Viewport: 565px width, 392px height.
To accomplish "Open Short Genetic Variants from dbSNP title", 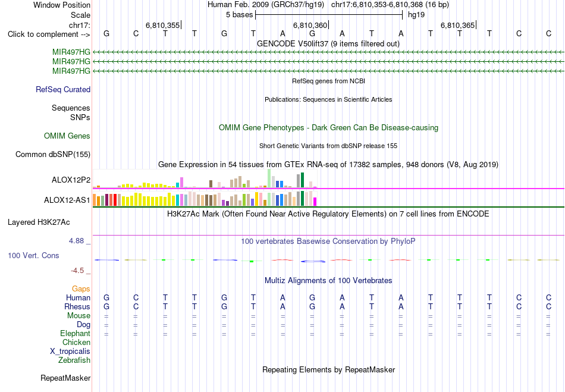I will tap(328, 146).
